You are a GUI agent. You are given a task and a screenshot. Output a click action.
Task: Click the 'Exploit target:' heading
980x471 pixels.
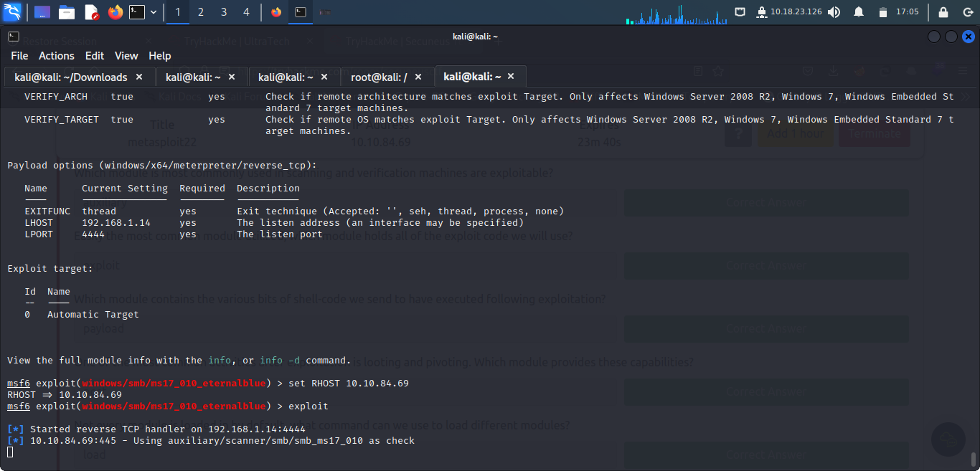50,269
